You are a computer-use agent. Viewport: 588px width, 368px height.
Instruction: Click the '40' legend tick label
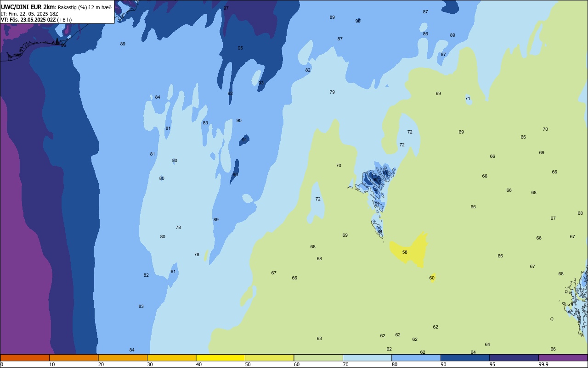198,364
